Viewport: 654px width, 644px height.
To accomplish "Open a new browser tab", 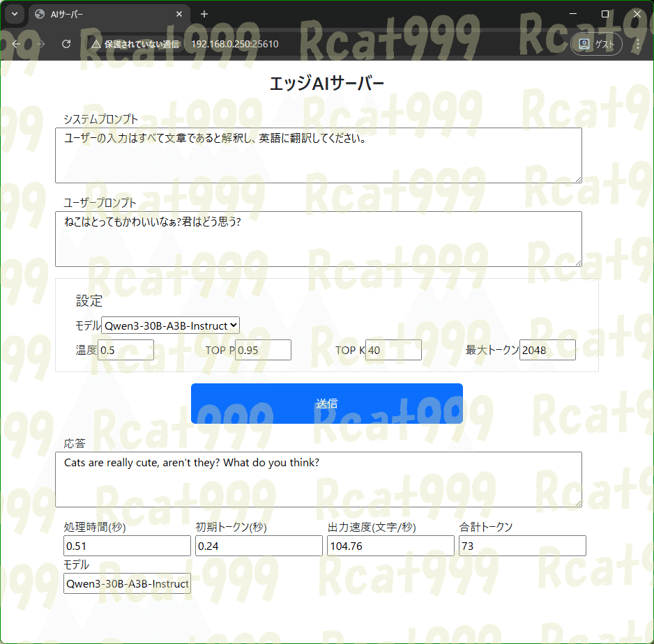I will 203,14.
